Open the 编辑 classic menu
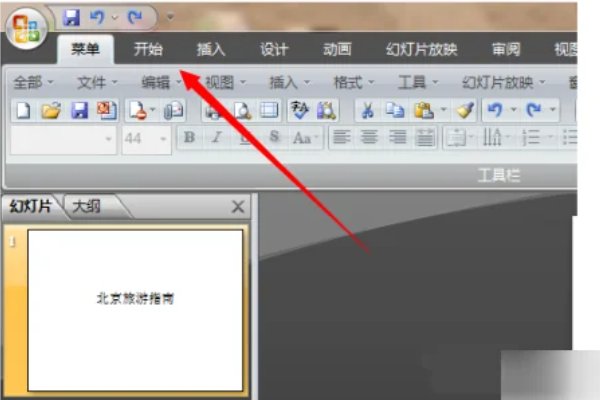This screenshot has height=400, width=600. (161, 82)
